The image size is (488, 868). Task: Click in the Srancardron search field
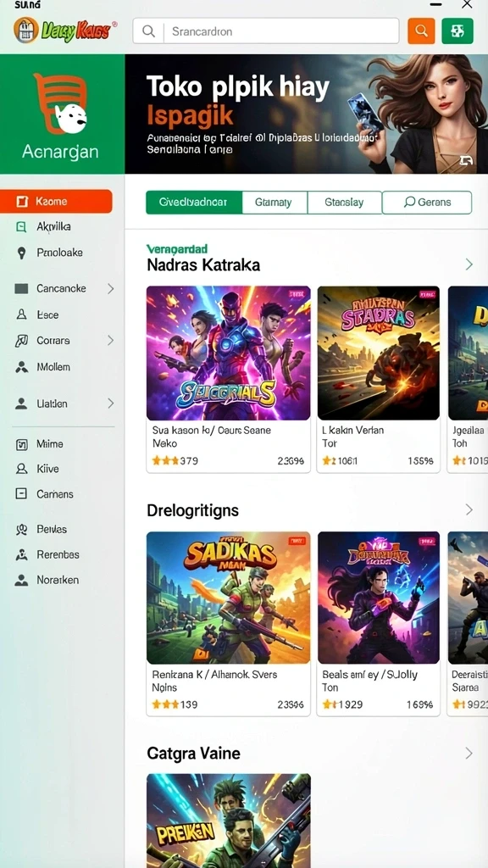click(x=265, y=31)
